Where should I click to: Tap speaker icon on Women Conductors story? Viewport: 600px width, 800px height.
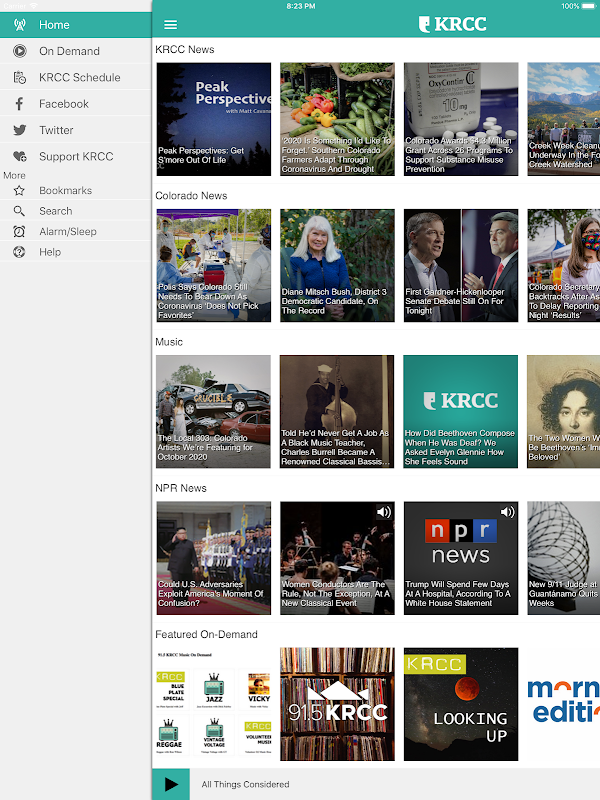(384, 512)
